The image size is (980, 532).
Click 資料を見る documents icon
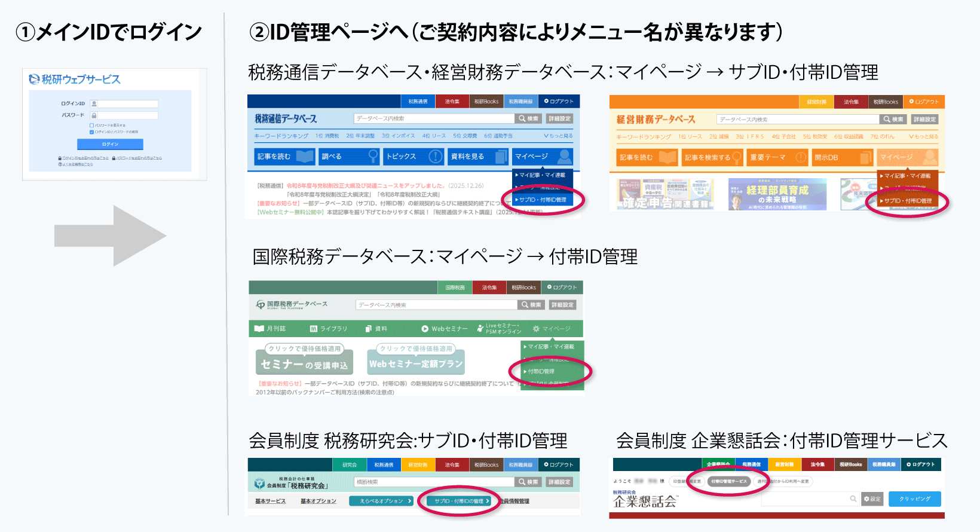tap(501, 157)
